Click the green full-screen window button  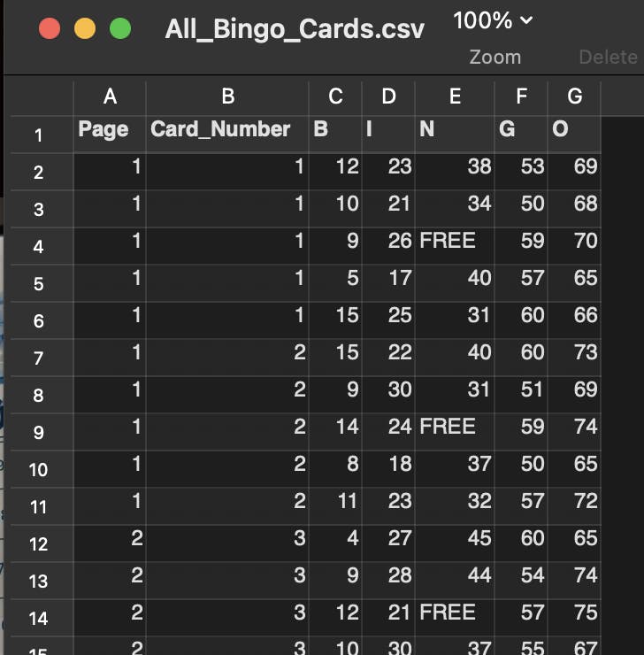[x=120, y=29]
